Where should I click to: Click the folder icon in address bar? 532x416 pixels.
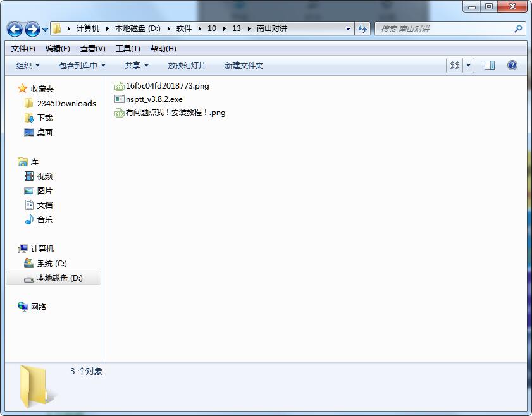[57, 28]
